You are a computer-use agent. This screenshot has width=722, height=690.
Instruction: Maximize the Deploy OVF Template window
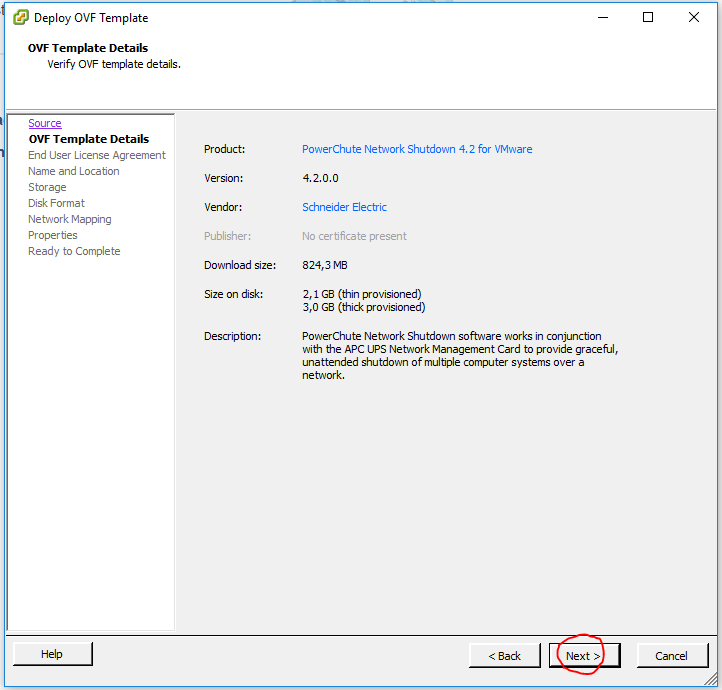tap(648, 17)
